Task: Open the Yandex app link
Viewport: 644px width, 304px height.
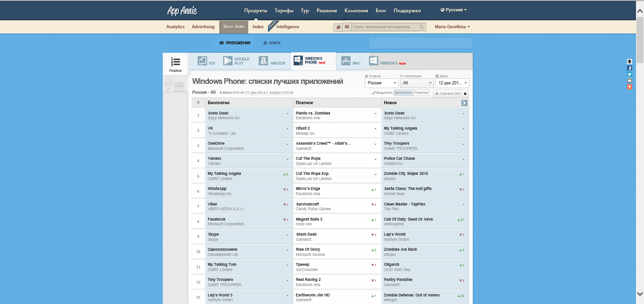Action: (214, 158)
